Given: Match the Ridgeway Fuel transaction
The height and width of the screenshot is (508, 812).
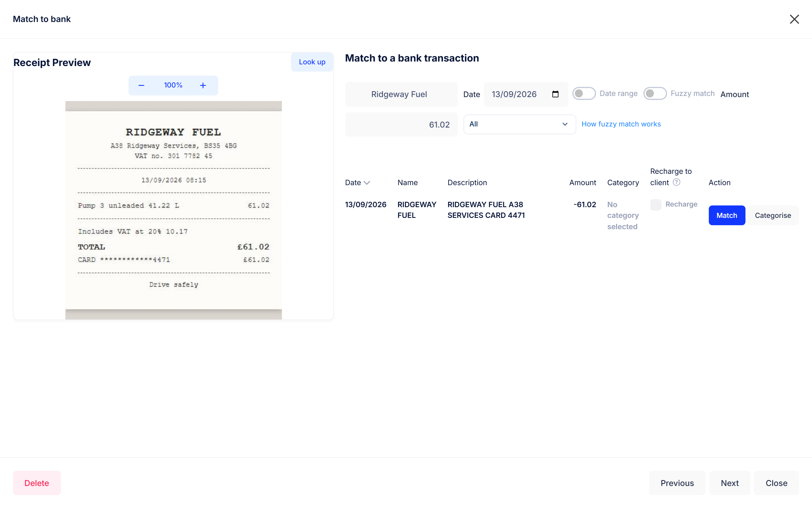Looking at the screenshot, I should pyautogui.click(x=727, y=215).
